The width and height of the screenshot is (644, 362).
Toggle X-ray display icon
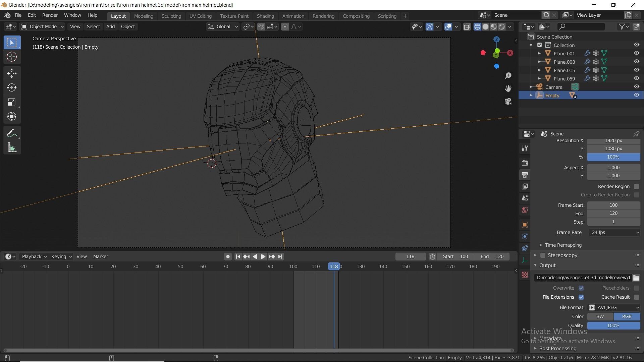467,27
